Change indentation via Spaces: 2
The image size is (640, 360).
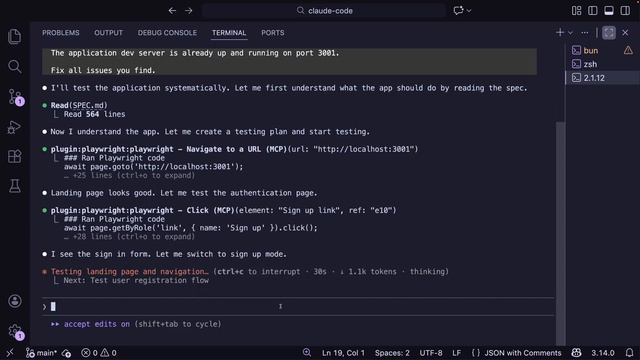392,353
